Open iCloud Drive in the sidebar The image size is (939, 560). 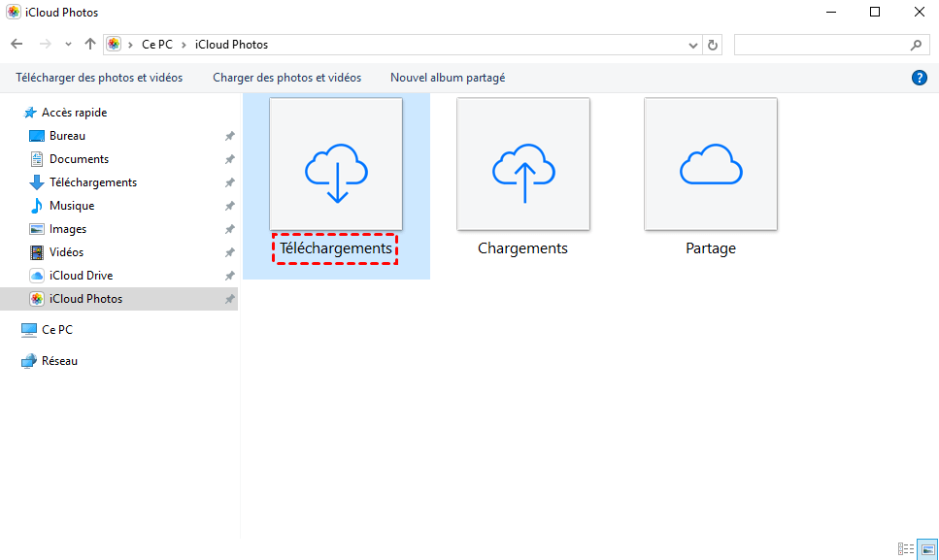tap(82, 276)
